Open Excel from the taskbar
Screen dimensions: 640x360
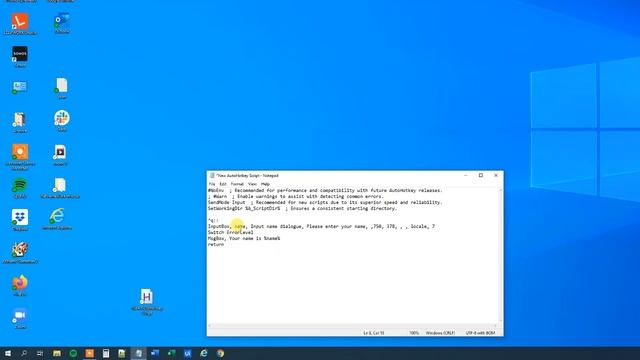tap(171, 353)
